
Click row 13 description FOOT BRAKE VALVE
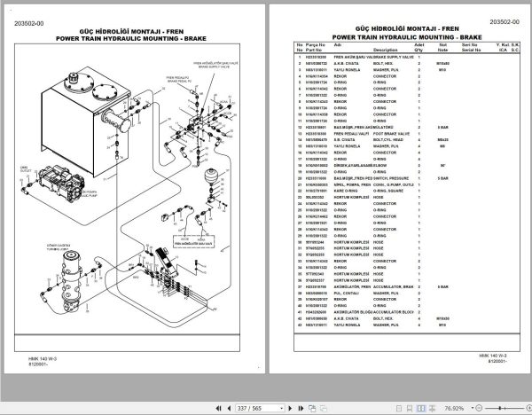(x=391, y=134)
